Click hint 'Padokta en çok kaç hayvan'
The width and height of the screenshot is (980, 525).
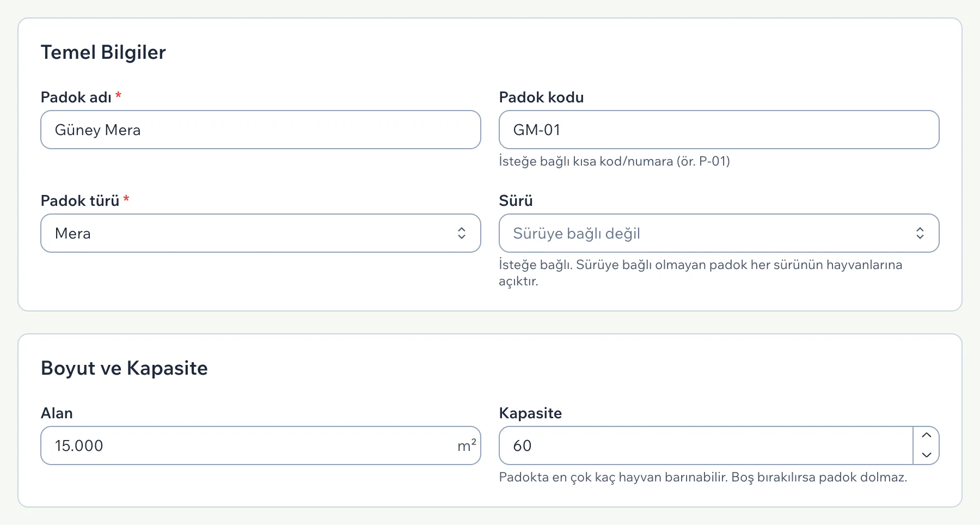(x=579, y=477)
